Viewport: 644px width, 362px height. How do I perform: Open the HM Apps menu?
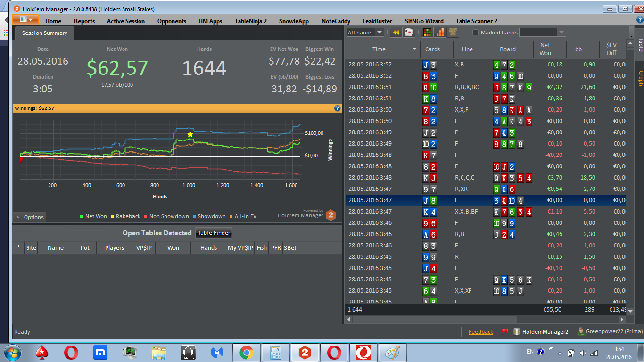210,21
